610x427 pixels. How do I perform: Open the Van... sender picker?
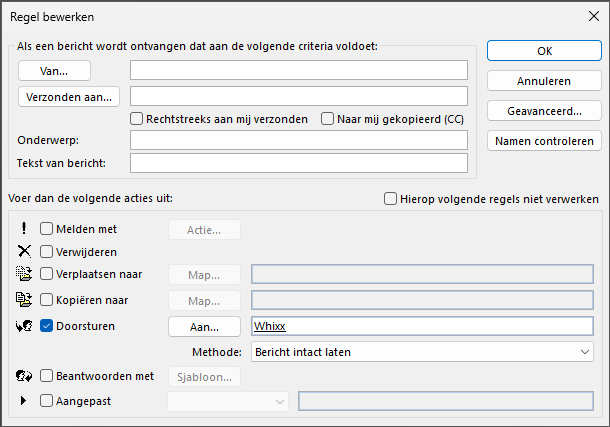(x=54, y=70)
